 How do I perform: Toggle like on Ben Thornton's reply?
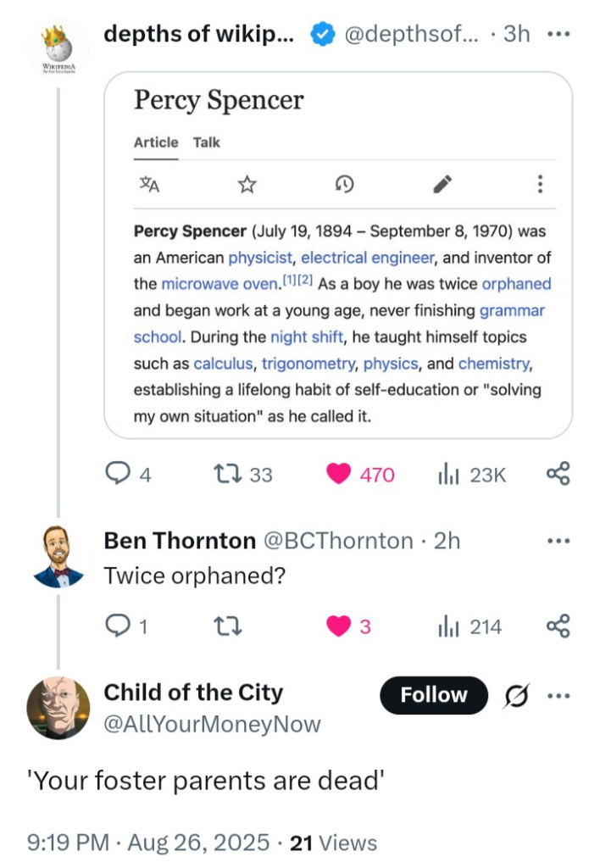(x=339, y=626)
